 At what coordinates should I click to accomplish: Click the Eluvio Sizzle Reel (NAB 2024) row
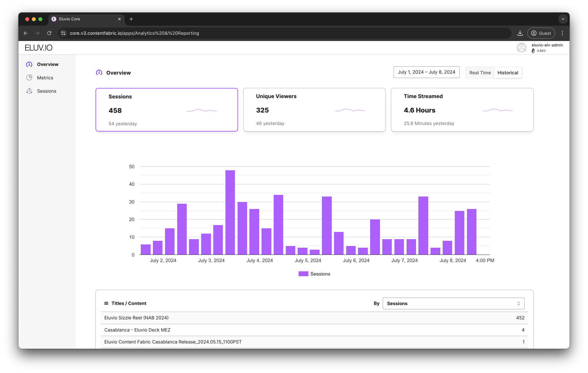[314, 318]
